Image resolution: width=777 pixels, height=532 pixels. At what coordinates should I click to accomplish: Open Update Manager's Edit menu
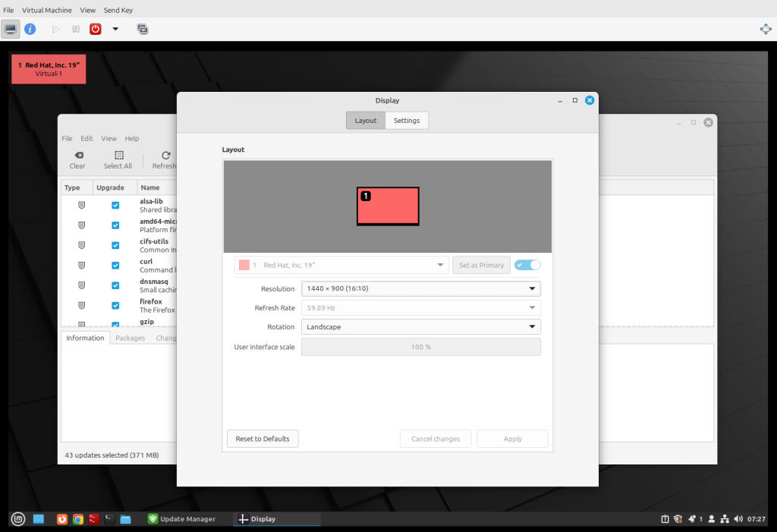coord(87,138)
